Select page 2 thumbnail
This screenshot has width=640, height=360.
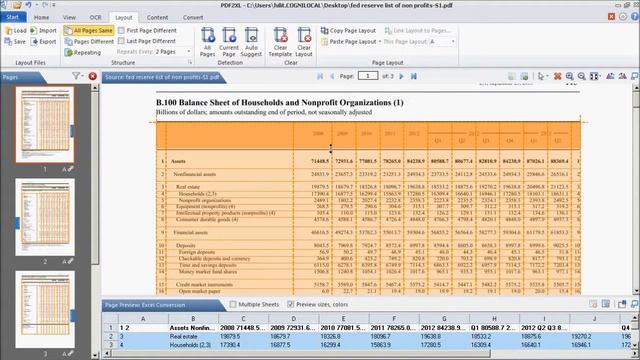(x=45, y=217)
